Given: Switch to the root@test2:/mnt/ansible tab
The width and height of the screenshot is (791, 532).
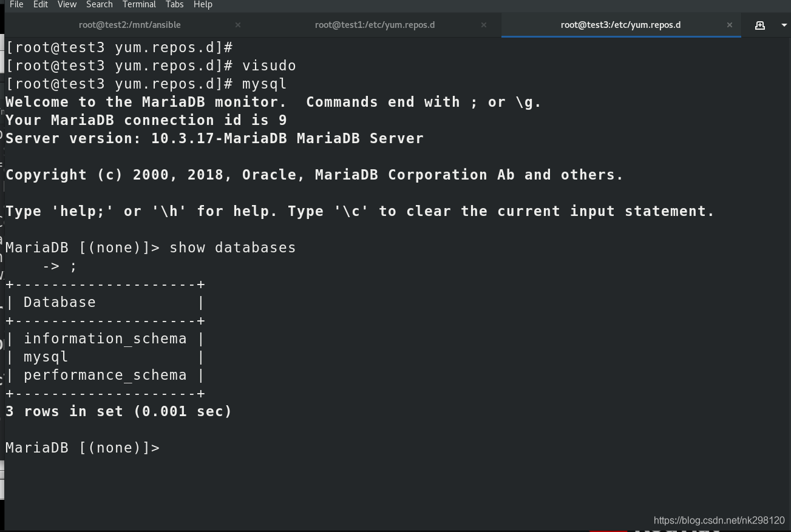Looking at the screenshot, I should [129, 25].
